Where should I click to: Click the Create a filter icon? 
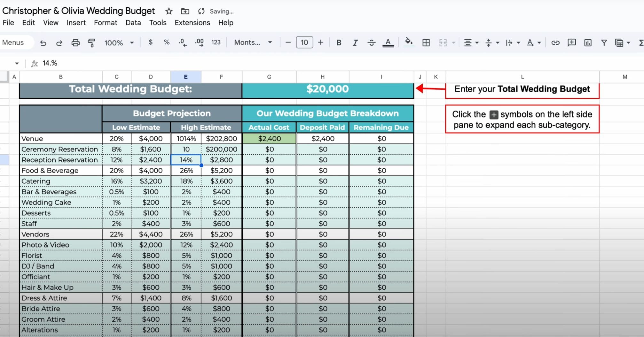coord(604,43)
